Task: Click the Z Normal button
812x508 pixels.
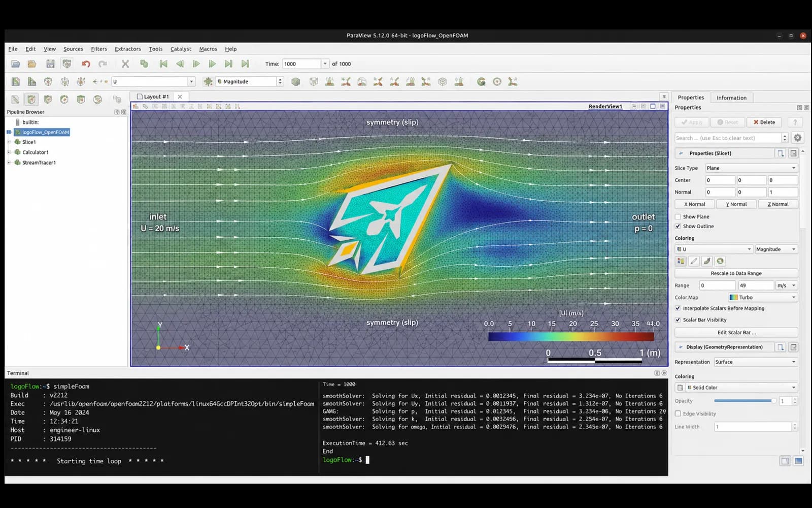Action: point(778,204)
